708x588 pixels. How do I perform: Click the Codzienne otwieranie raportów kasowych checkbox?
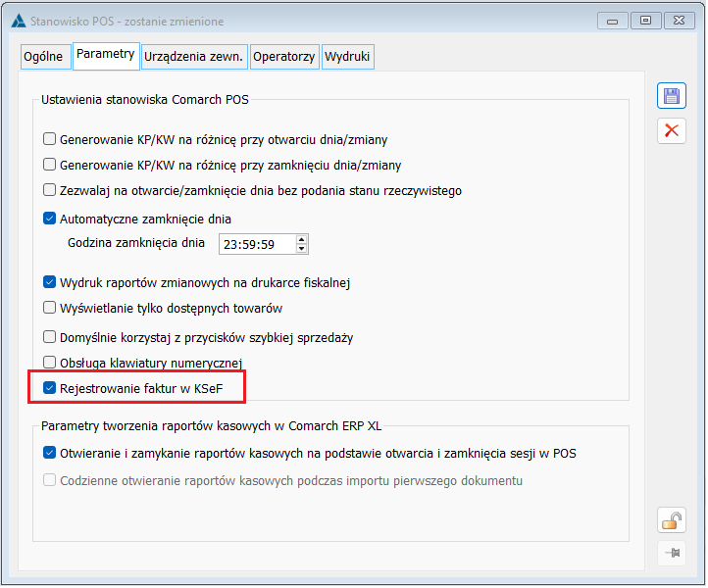pyautogui.click(x=49, y=480)
